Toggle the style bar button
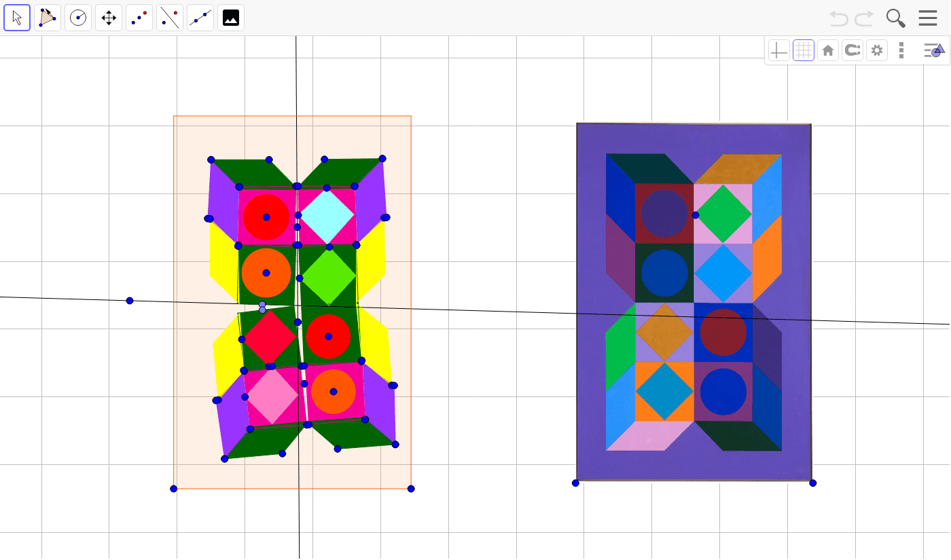Image resolution: width=951 pixels, height=560 pixels. [x=934, y=50]
